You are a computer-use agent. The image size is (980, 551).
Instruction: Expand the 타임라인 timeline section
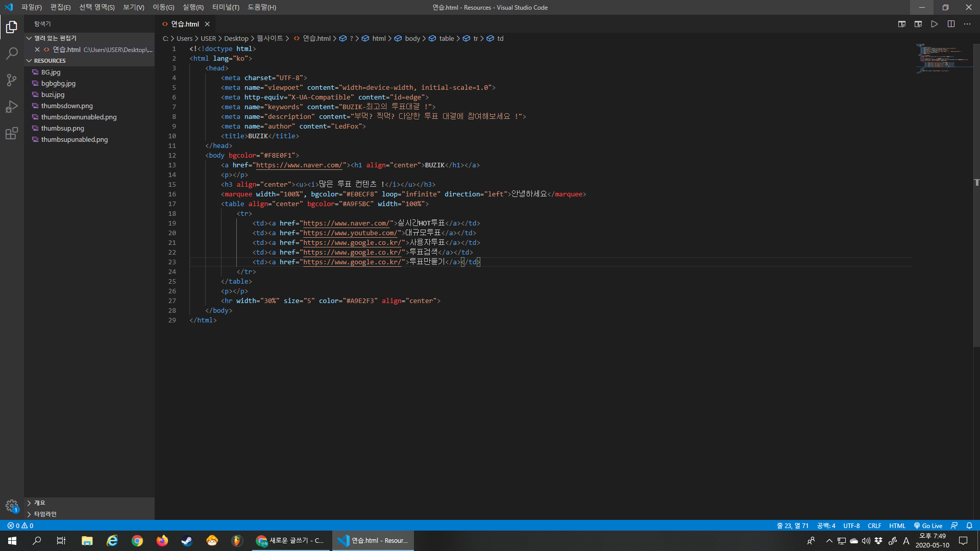pos(45,514)
